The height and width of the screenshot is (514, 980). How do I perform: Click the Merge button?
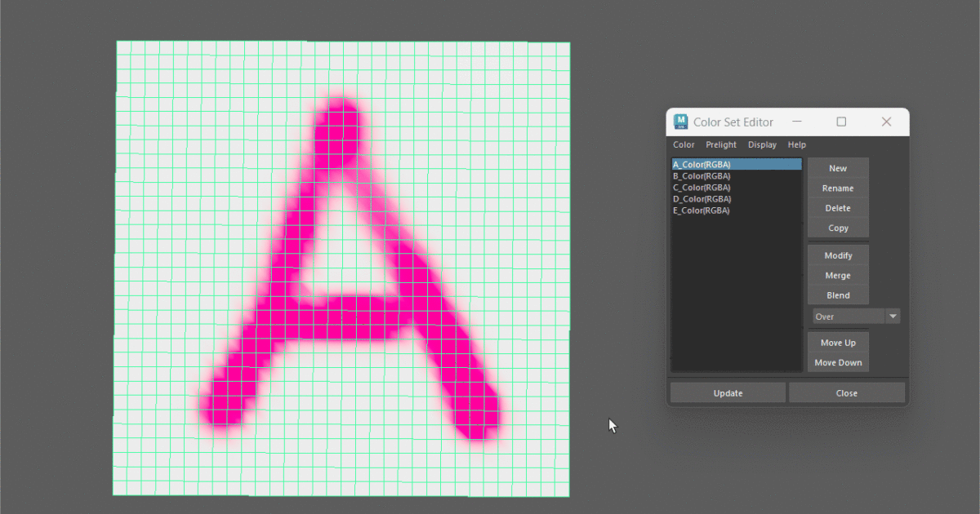pos(838,276)
